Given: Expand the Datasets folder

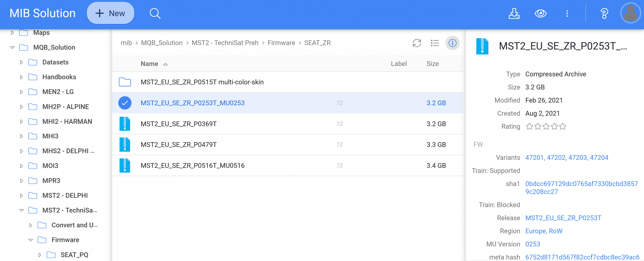Looking at the screenshot, I should pos(22,62).
